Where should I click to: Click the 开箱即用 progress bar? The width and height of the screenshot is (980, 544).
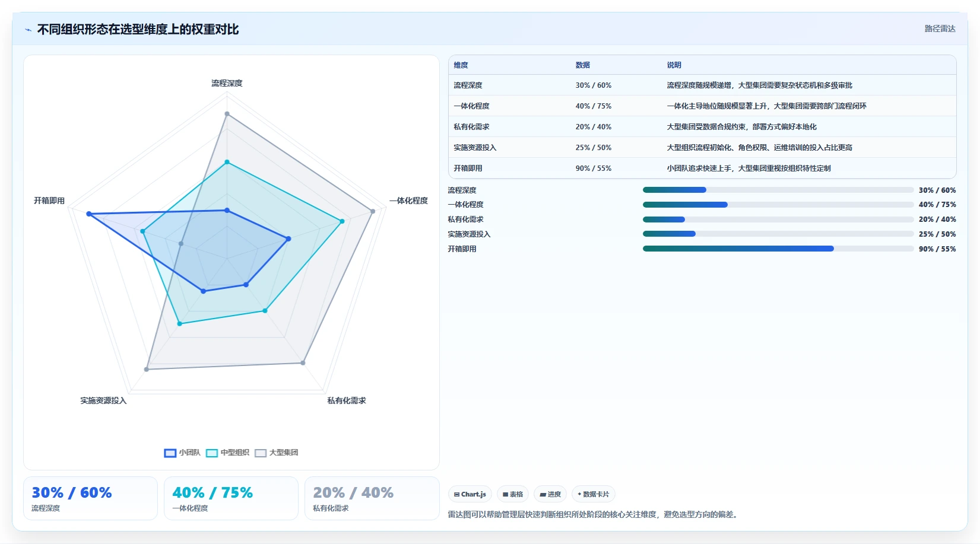click(778, 249)
